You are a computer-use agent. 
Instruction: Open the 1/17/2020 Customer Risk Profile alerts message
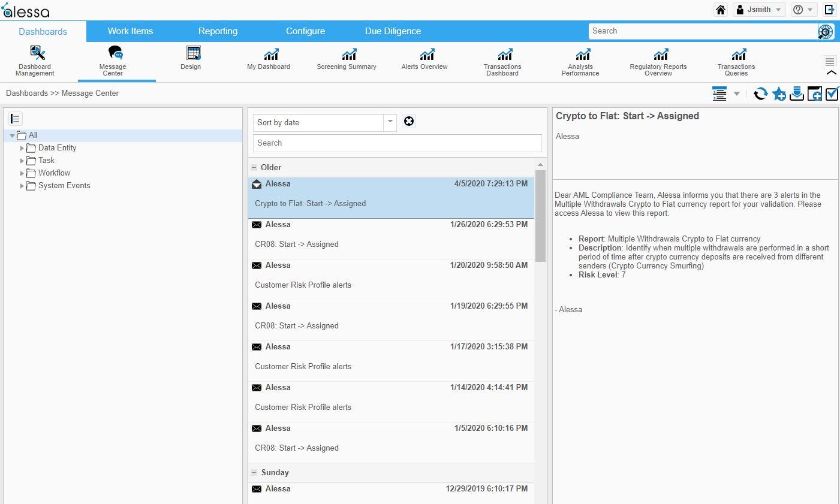pyautogui.click(x=391, y=361)
